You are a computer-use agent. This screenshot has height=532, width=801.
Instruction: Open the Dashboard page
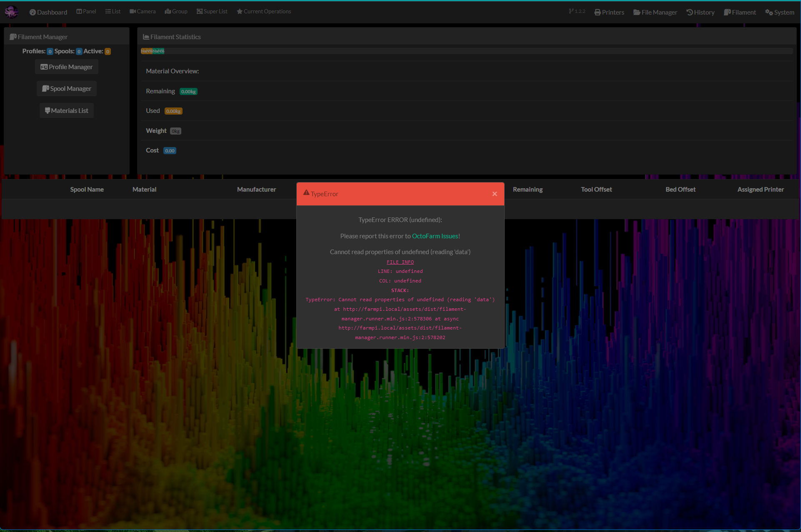(x=48, y=12)
